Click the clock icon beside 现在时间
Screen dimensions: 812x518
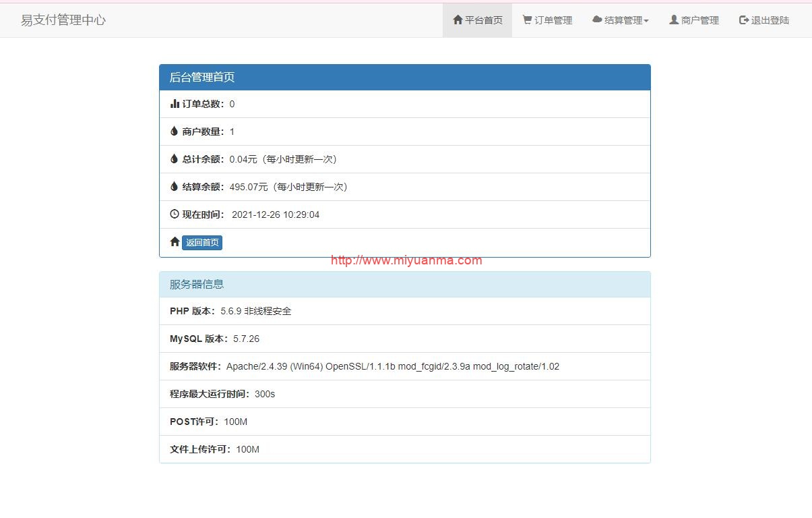(x=175, y=214)
